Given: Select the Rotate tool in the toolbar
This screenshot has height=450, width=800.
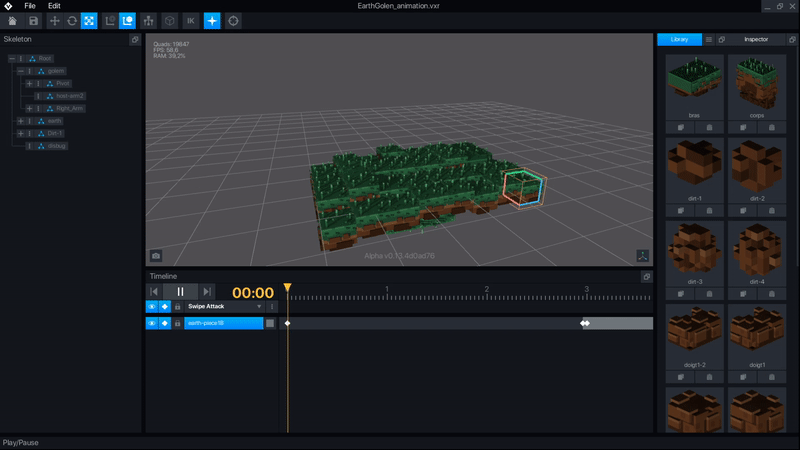Looking at the screenshot, I should click(x=72, y=21).
